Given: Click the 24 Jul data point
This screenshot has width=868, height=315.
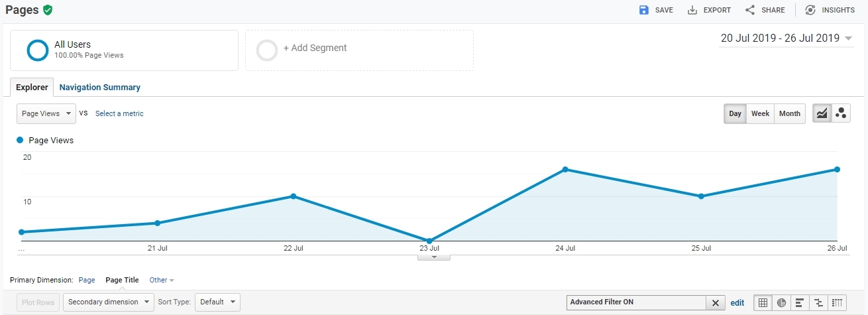Looking at the screenshot, I should click(x=565, y=170).
